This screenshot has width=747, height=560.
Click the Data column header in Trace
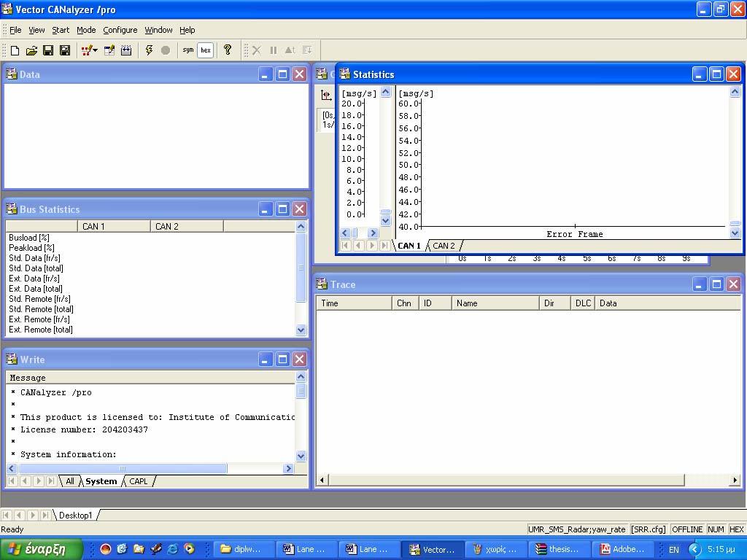tap(668, 303)
